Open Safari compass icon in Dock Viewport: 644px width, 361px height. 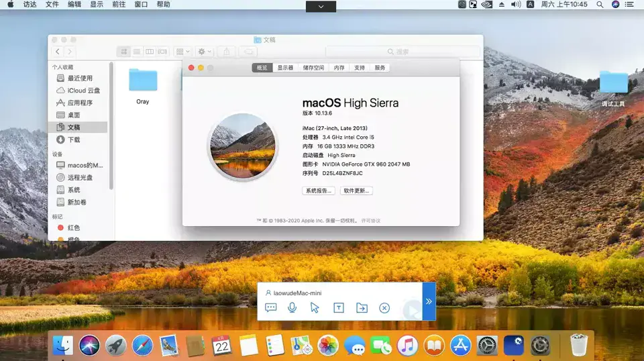point(142,346)
